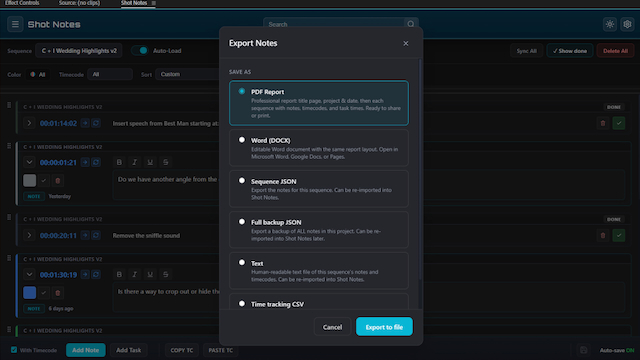Click PASTE TC button
This screenshot has width=640, height=360.
coord(220,350)
